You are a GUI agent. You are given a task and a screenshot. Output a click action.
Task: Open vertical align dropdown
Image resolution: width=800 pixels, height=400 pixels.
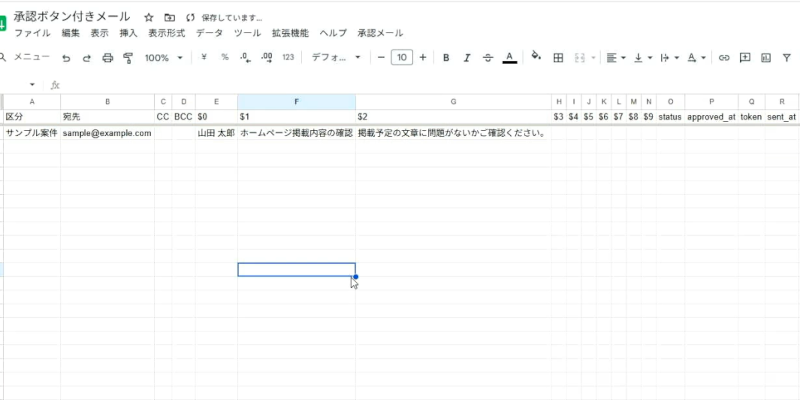[643, 58]
